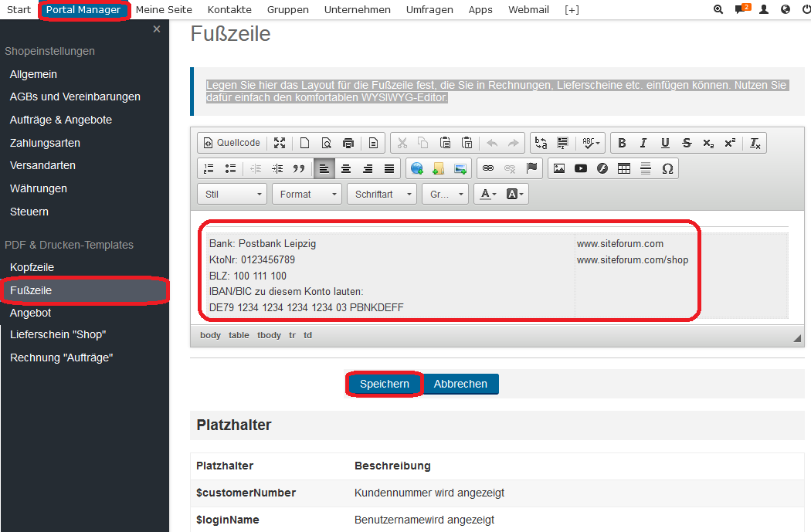Image resolution: width=811 pixels, height=532 pixels.
Task: Insert table icon
Action: coord(624,168)
